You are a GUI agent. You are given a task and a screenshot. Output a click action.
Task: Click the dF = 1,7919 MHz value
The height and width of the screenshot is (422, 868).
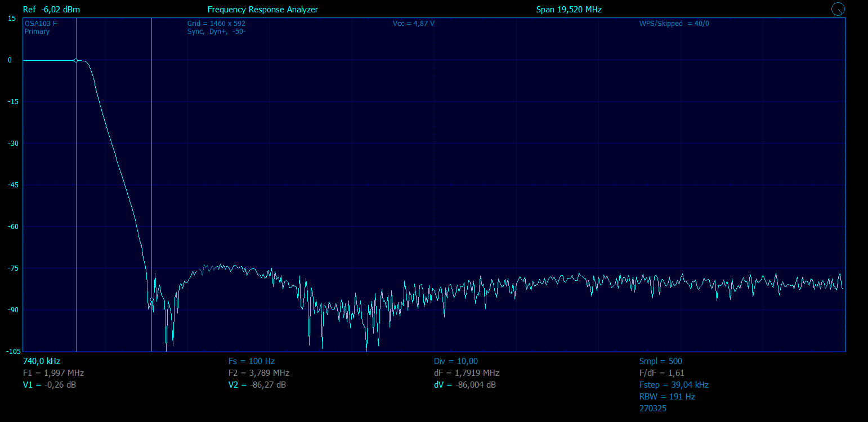click(467, 373)
